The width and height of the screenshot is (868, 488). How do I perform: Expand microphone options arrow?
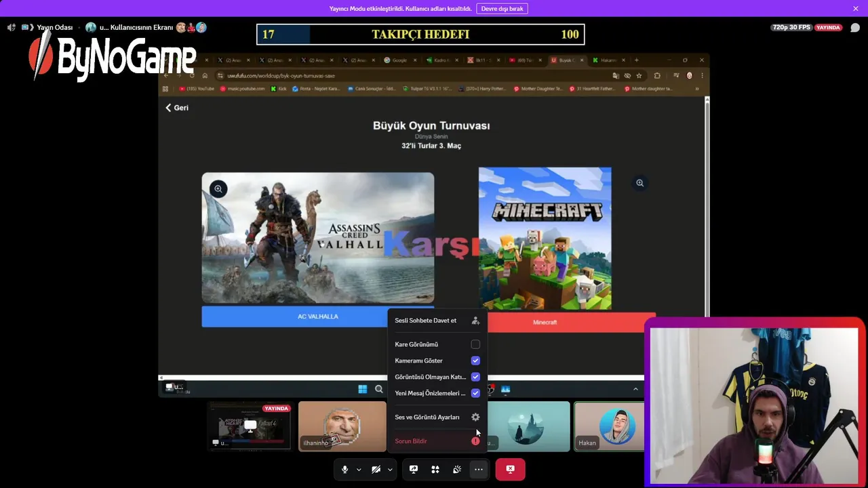point(359,470)
